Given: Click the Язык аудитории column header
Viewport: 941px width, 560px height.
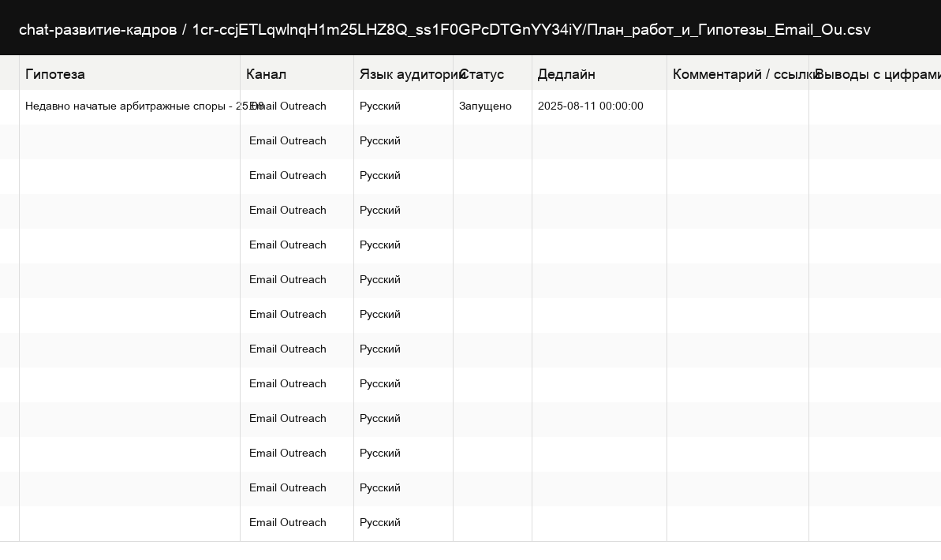Looking at the screenshot, I should click(403, 74).
